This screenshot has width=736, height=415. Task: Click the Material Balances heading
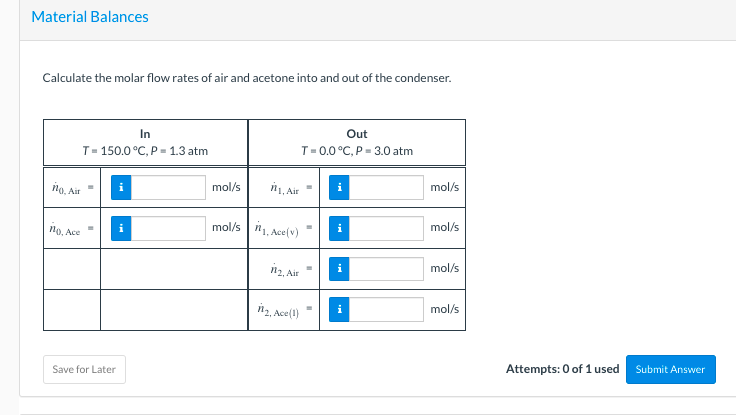[90, 17]
